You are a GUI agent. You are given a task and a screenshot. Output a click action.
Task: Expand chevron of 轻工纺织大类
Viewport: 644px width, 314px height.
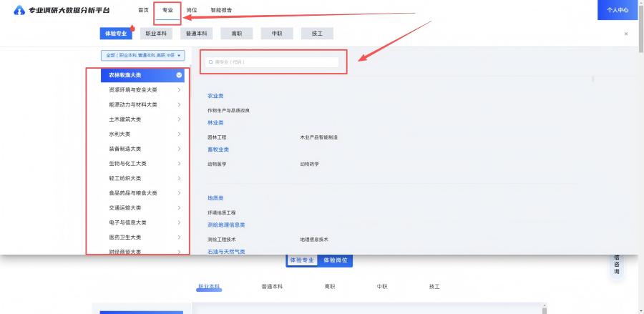click(179, 178)
